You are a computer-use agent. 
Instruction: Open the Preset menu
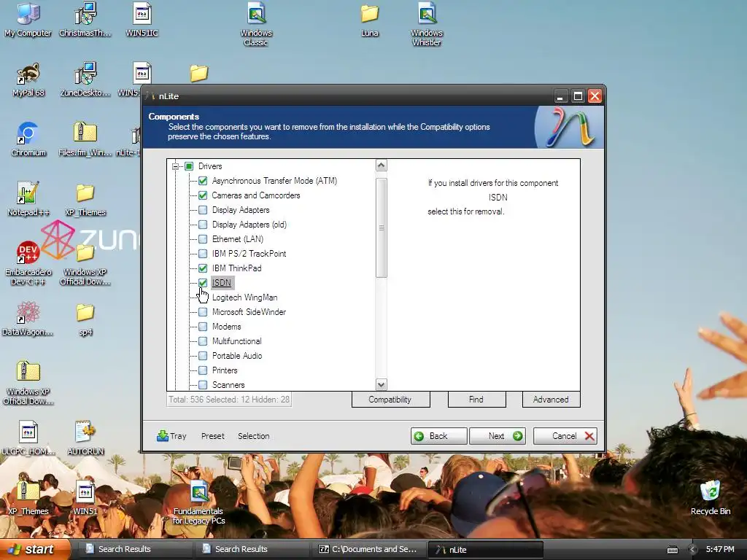point(212,436)
